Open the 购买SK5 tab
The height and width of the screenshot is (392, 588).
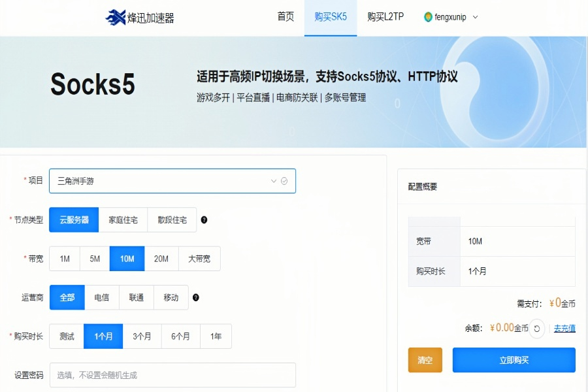tap(331, 18)
